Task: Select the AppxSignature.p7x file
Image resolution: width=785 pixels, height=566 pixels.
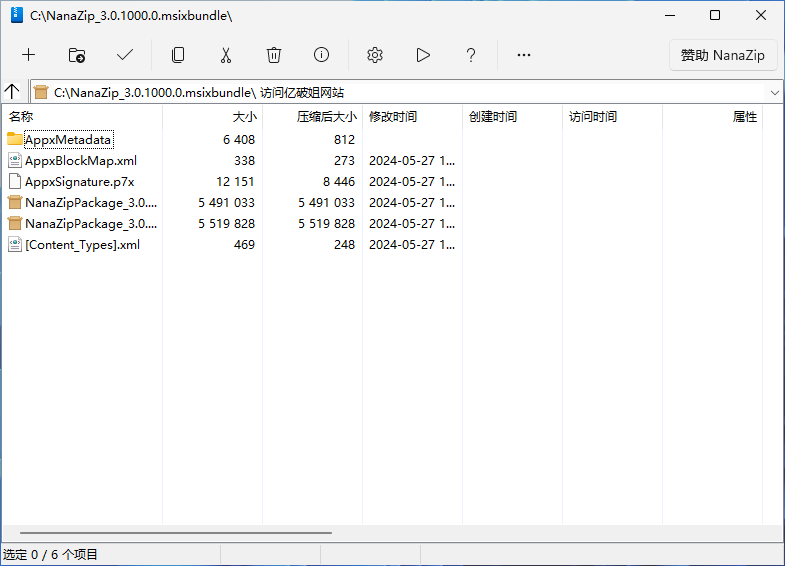Action: [x=79, y=181]
